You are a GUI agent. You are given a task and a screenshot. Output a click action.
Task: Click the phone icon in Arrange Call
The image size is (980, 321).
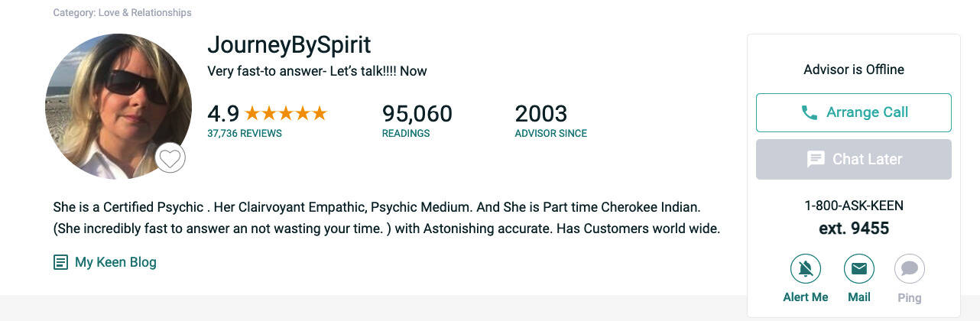[809, 113]
